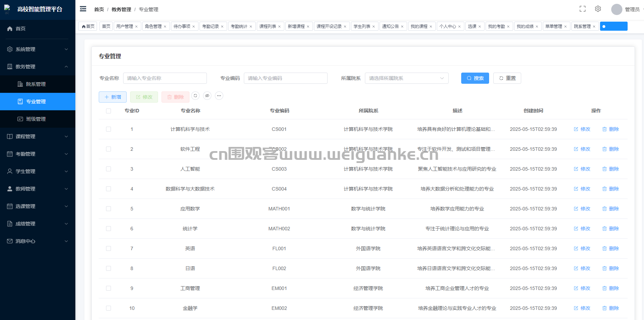Check the box for 计算机科学与技术 row
Screen dimensions: 644x320
[x=108, y=129]
